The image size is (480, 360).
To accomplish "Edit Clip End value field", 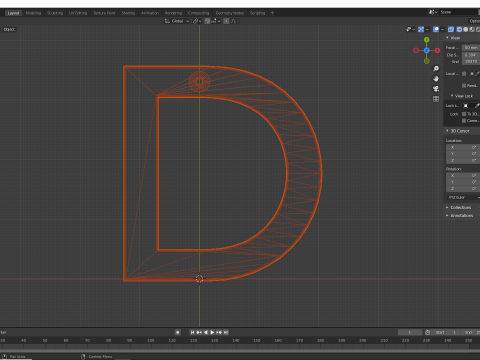I will [471, 62].
